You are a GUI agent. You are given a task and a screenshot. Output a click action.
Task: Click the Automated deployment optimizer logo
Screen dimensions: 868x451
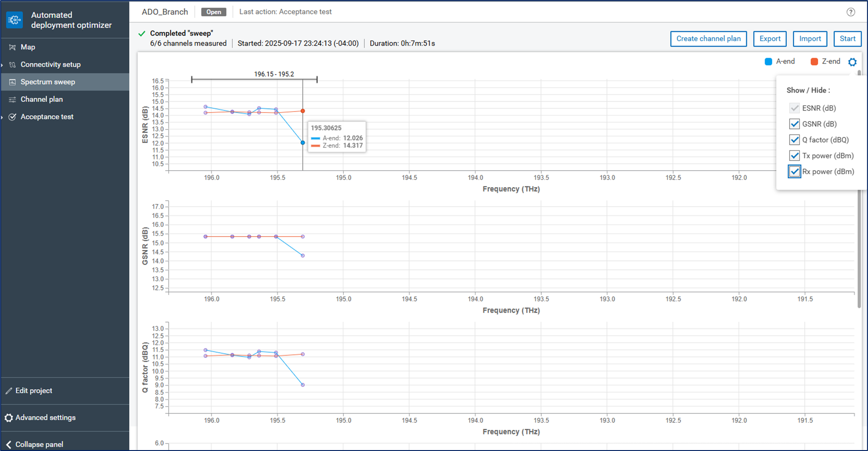[x=14, y=20]
